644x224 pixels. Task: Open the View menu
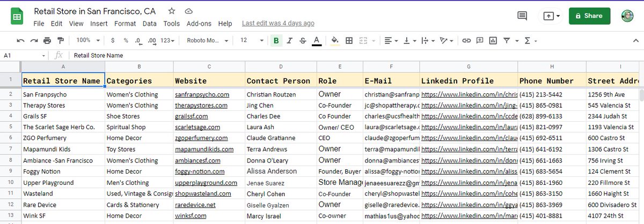[76, 24]
